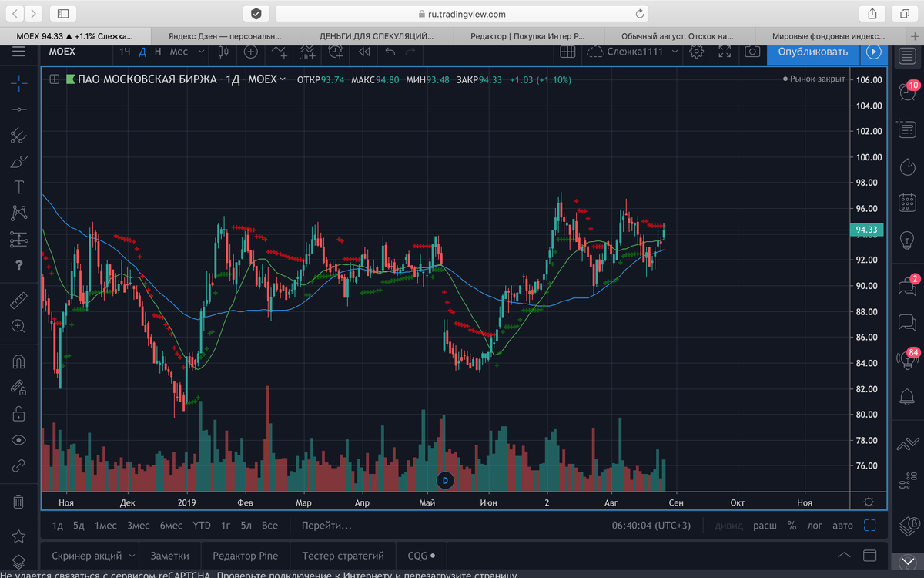Open the pitchfork tools group
This screenshot has width=924, height=578.
[x=18, y=136]
